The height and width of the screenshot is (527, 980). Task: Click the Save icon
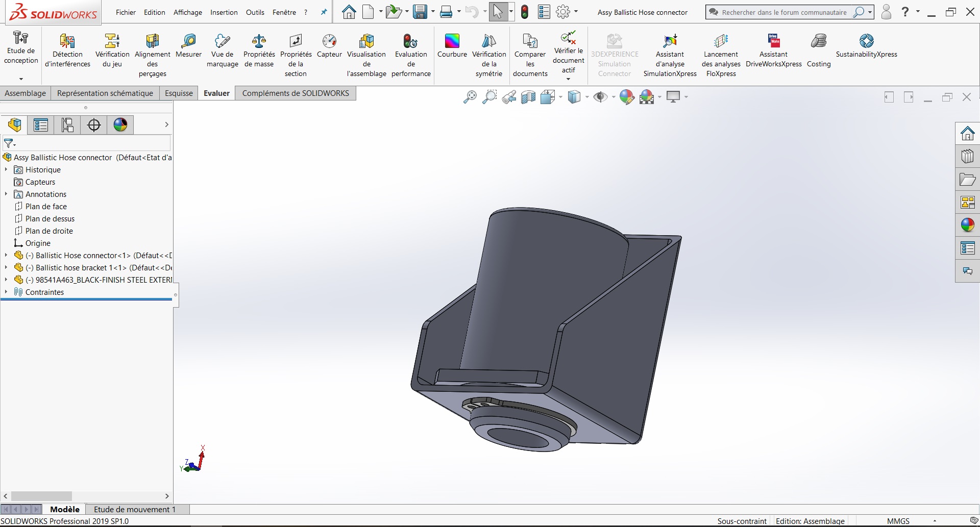420,12
